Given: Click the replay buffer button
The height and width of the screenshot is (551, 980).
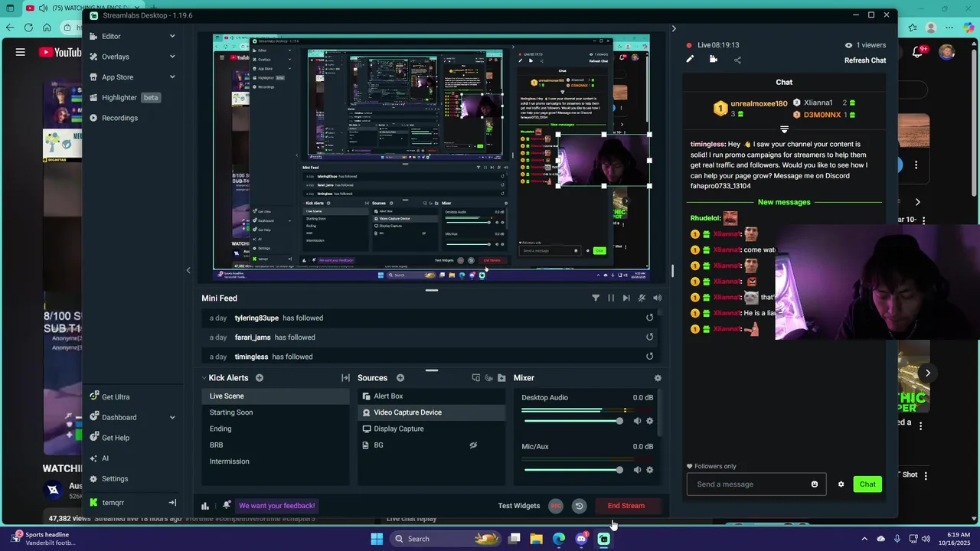Looking at the screenshot, I should [x=579, y=506].
